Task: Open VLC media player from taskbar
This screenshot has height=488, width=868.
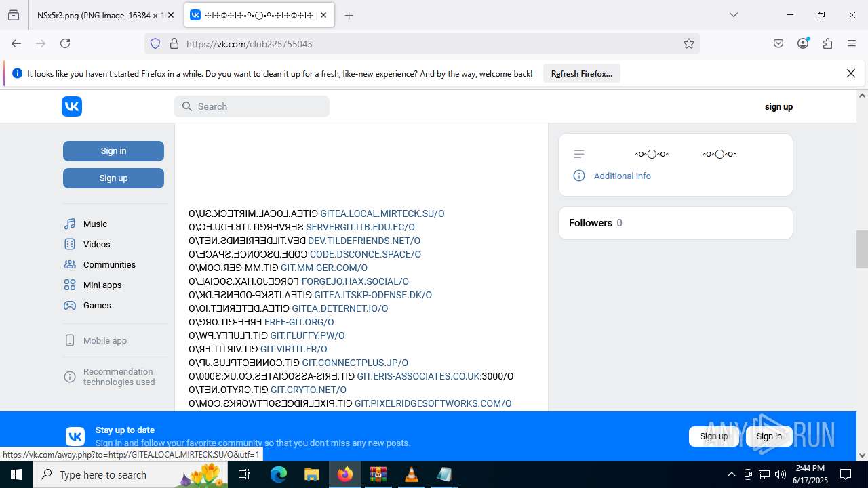Action: 411,474
